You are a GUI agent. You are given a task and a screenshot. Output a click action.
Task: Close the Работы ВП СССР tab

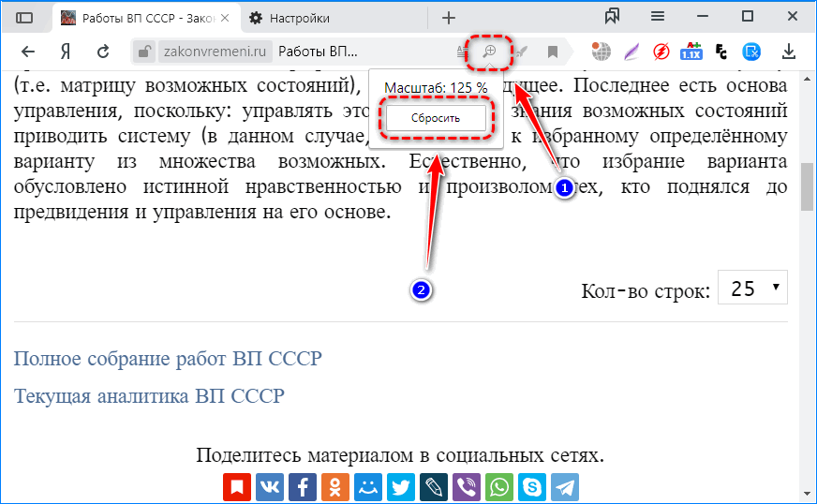coord(225,18)
